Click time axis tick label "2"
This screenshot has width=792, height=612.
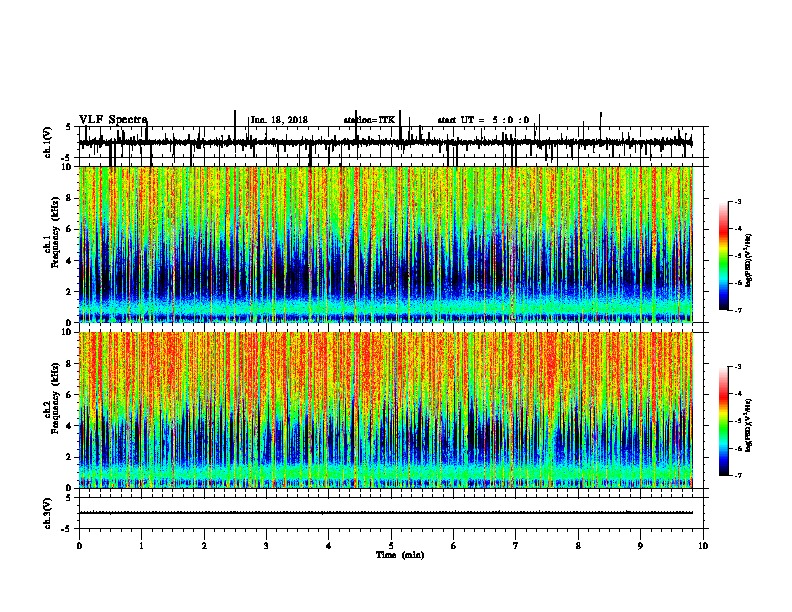204,546
